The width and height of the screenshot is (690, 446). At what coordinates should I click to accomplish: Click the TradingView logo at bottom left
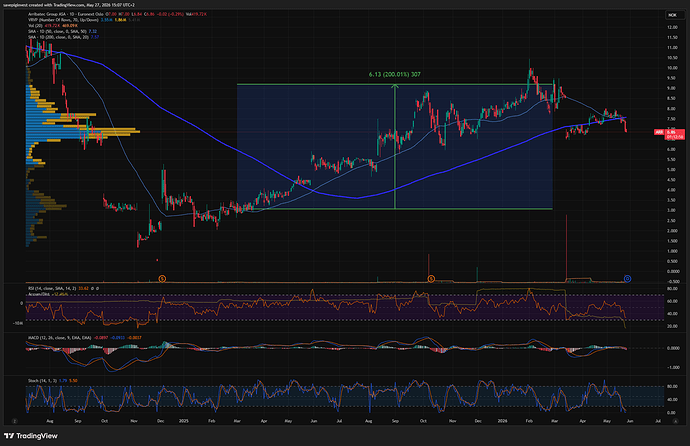pos(31,436)
